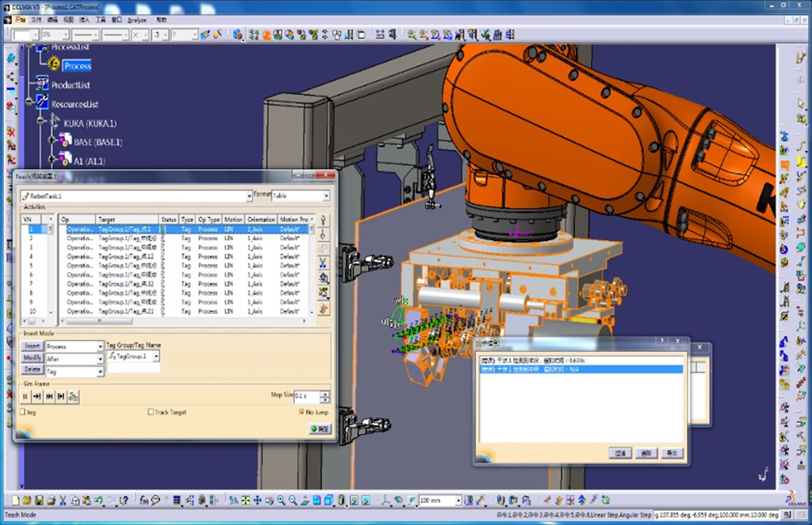812x525 pixels.
Task: Open the third menu bar item
Action: pos(52,19)
